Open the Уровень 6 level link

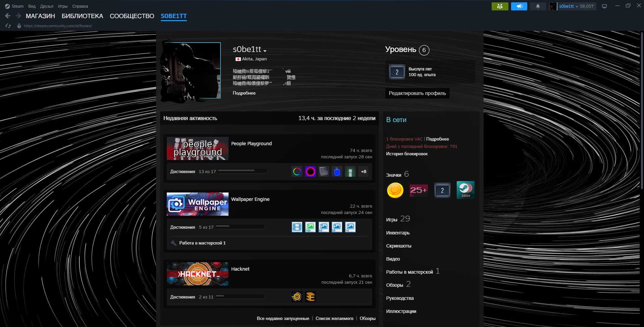[407, 50]
